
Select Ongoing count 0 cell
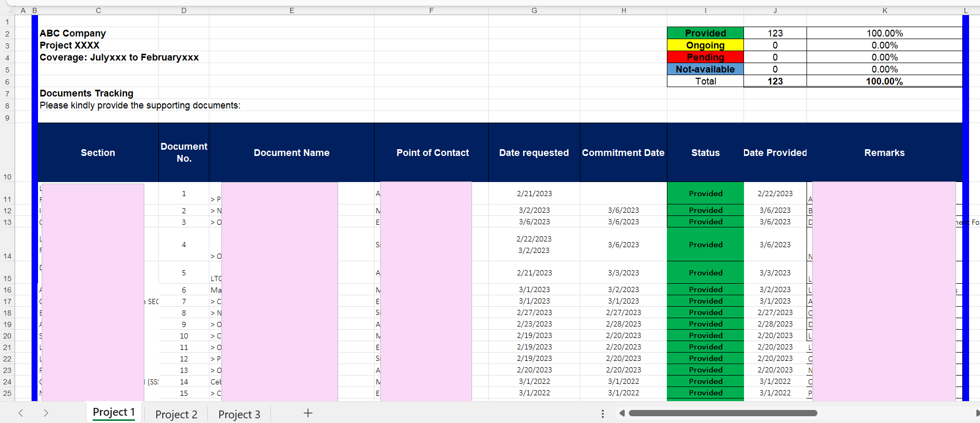click(x=775, y=45)
